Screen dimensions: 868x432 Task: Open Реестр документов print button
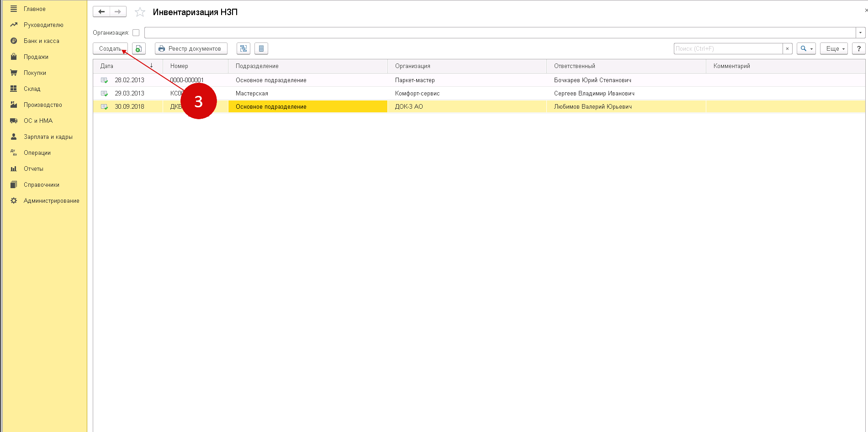pyautogui.click(x=191, y=49)
